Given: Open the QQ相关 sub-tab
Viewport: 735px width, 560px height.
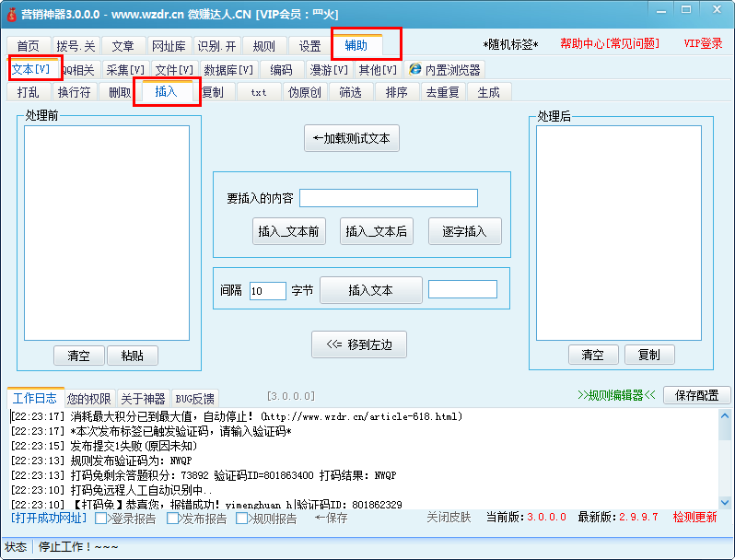Looking at the screenshot, I should (79, 70).
